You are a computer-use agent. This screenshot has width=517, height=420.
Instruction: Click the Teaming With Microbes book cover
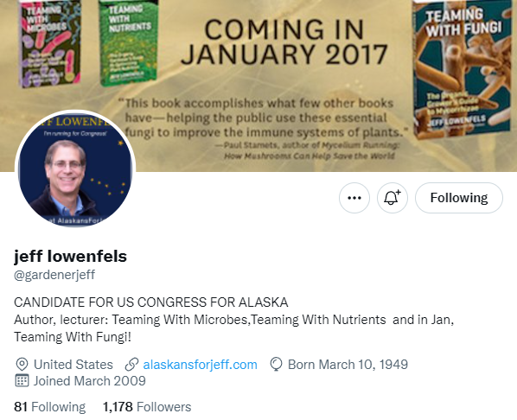click(49, 43)
